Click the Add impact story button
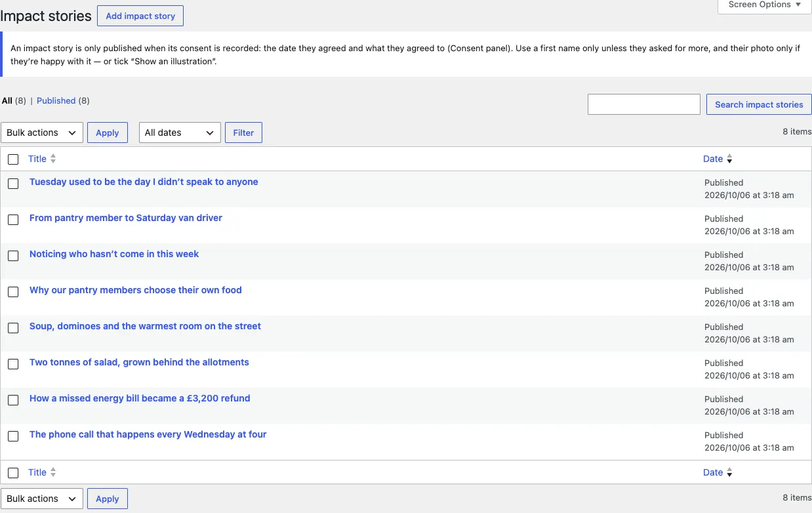 [x=140, y=16]
